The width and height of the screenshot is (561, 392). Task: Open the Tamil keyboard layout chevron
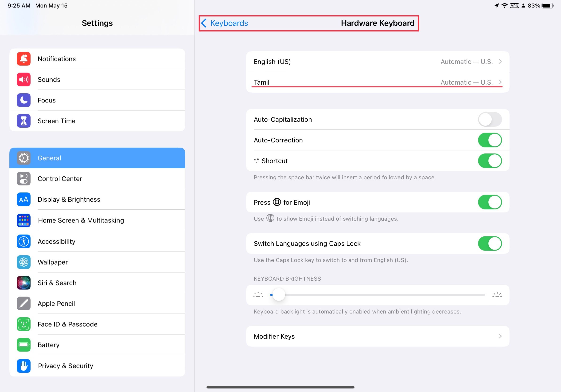pyautogui.click(x=500, y=82)
